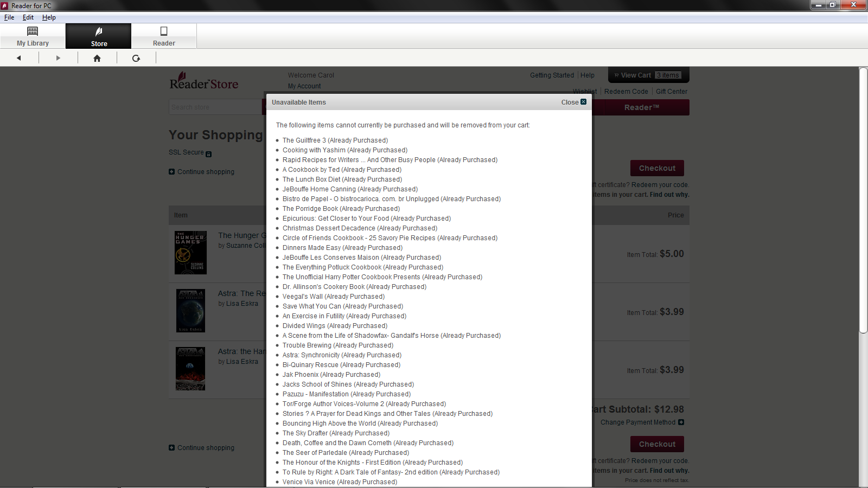
Task: Open the store Help link
Action: click(588, 75)
